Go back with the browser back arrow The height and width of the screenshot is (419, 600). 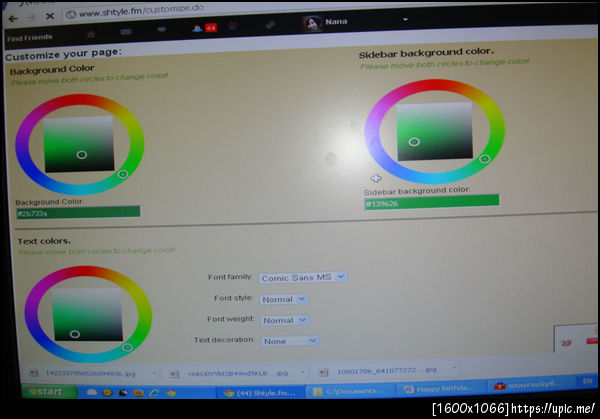click(x=13, y=18)
